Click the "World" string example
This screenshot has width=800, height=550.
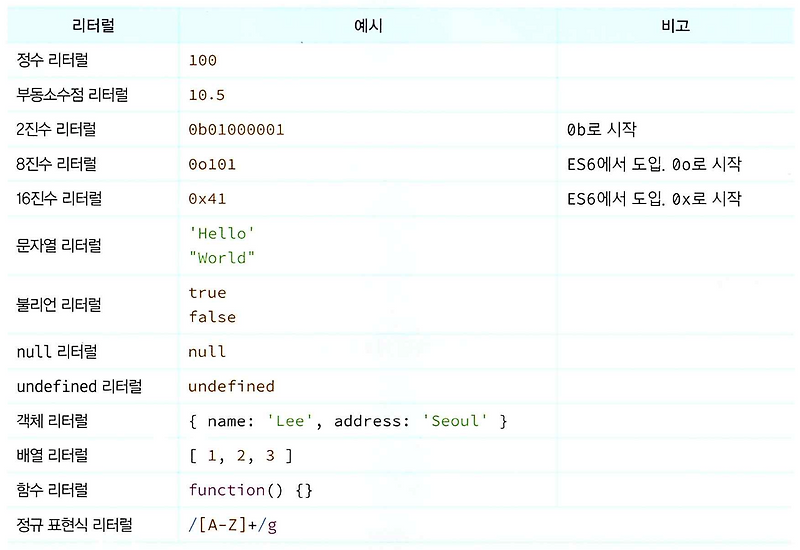pos(222,258)
